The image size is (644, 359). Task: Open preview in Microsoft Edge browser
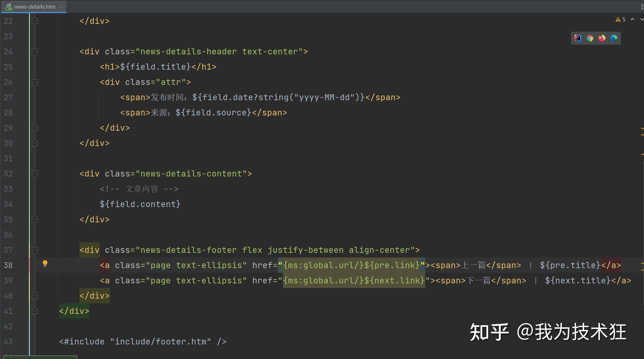pos(614,38)
